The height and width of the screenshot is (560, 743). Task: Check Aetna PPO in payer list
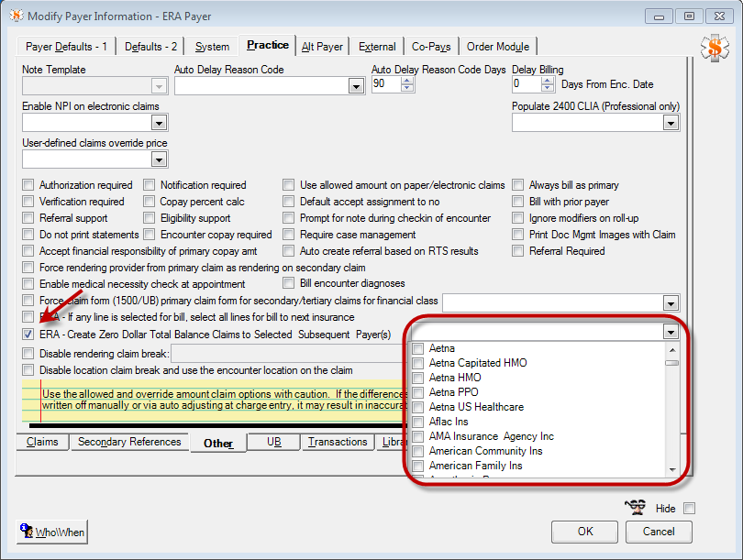pyautogui.click(x=418, y=392)
